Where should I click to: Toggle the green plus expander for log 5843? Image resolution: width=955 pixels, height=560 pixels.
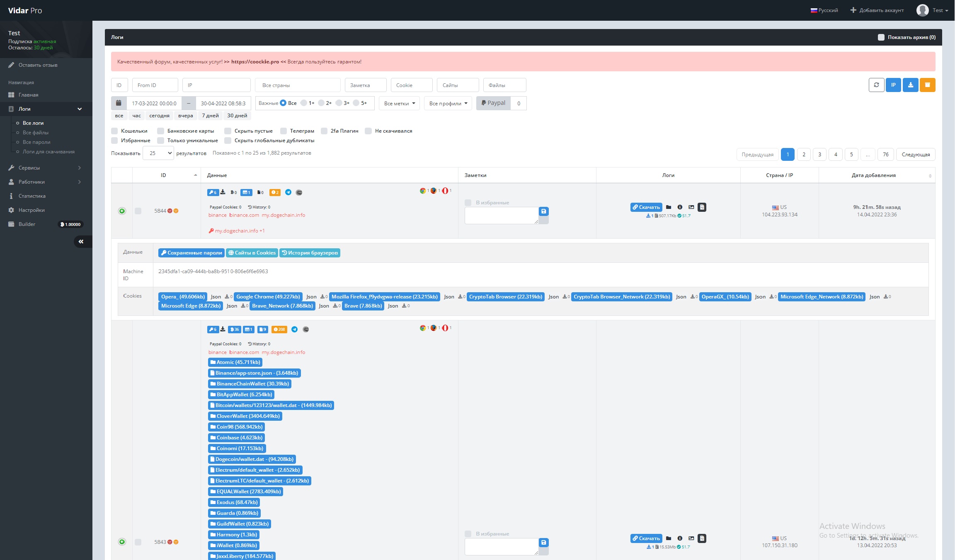(x=122, y=542)
